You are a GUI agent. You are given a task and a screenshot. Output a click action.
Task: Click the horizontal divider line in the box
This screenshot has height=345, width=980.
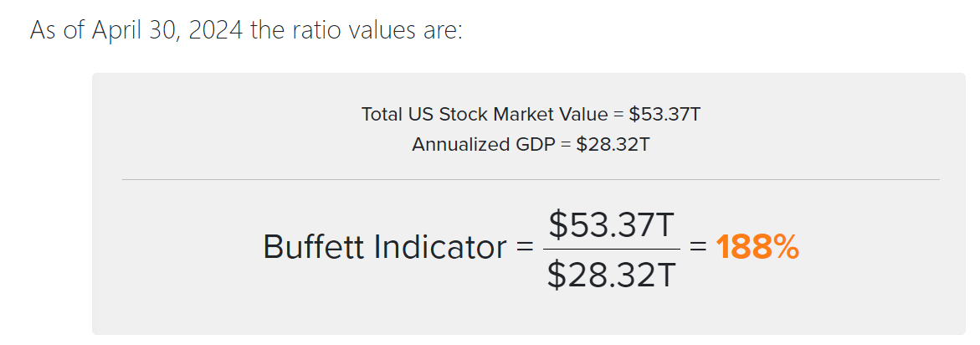pos(531,179)
